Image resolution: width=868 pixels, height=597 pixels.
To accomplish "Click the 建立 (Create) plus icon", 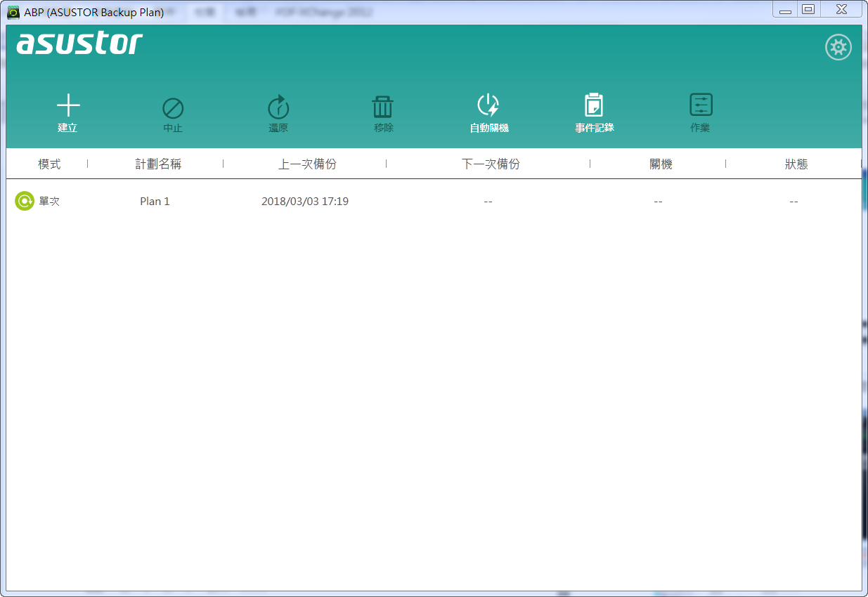I will [68, 106].
